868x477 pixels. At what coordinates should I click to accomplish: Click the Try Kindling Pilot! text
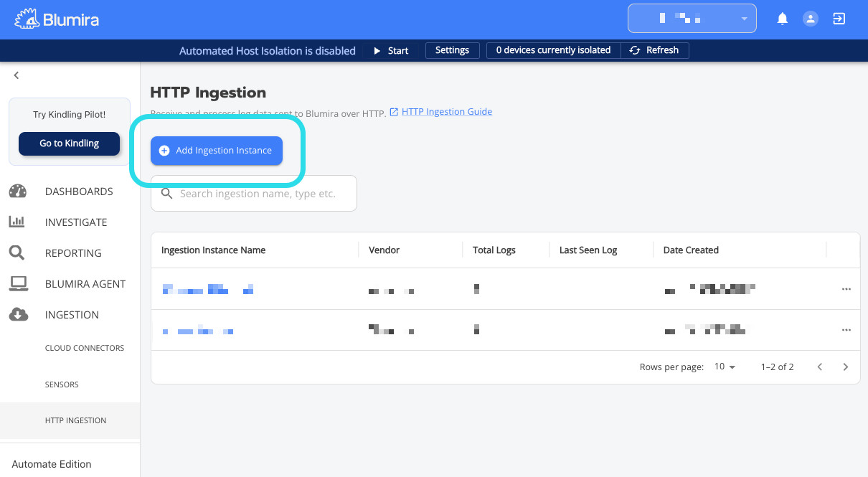click(70, 115)
